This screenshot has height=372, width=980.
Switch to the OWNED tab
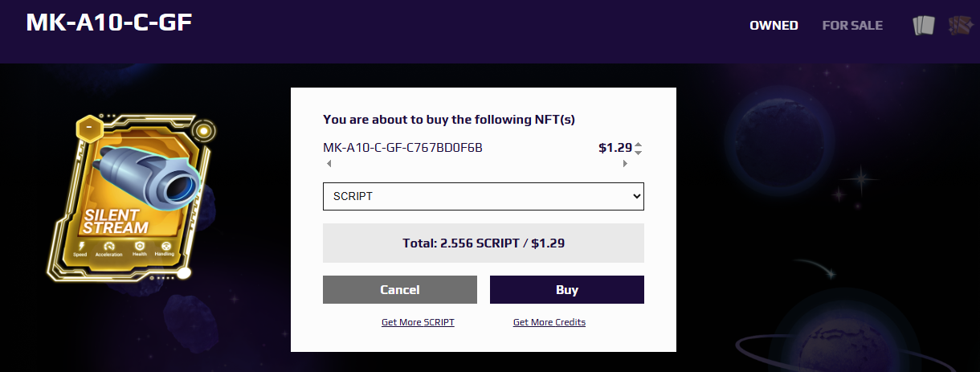coord(774,26)
